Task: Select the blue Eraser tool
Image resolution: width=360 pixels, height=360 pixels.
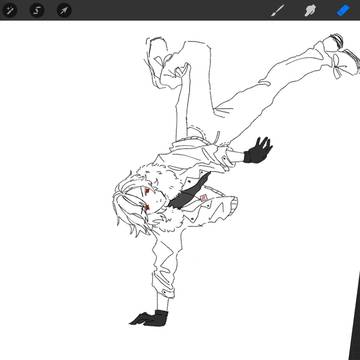Action: coord(343,10)
